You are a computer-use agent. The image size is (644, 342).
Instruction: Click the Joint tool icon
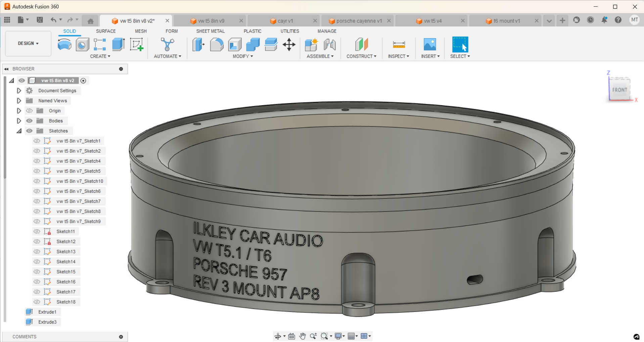tap(330, 44)
